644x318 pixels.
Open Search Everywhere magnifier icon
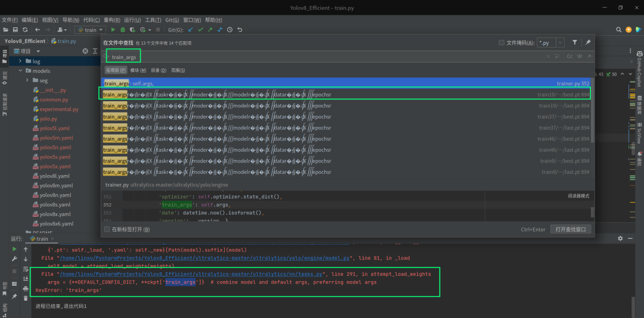click(x=618, y=30)
